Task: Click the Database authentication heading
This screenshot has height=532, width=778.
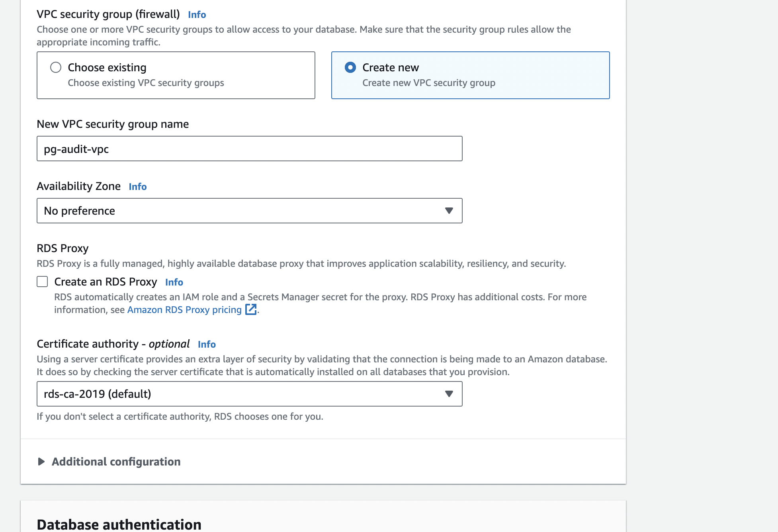Action: point(119,524)
